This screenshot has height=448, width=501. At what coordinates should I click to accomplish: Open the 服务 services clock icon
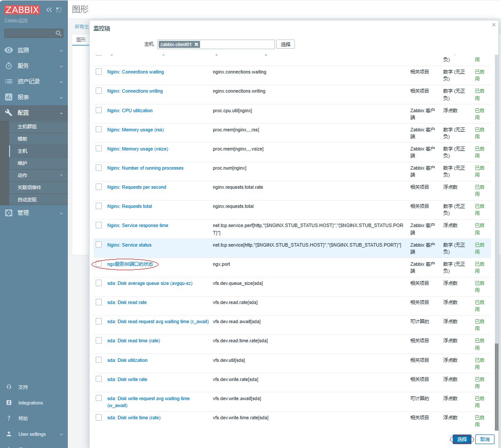click(9, 66)
